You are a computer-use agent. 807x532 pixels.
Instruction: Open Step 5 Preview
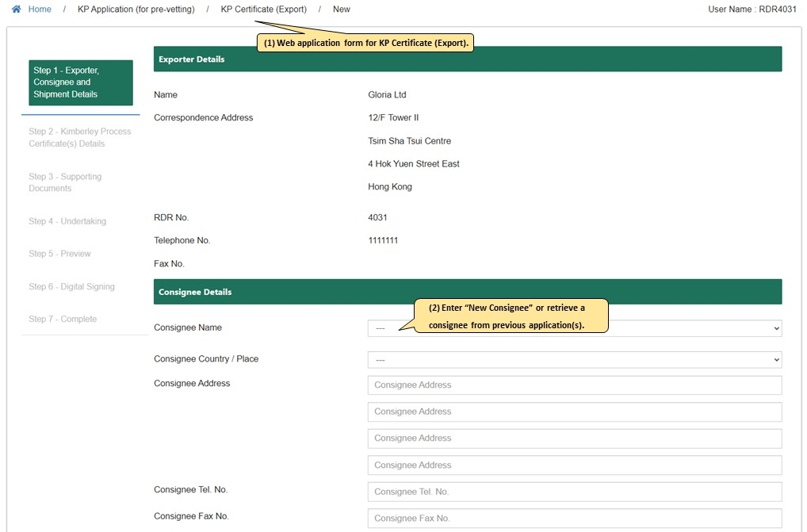(59, 254)
